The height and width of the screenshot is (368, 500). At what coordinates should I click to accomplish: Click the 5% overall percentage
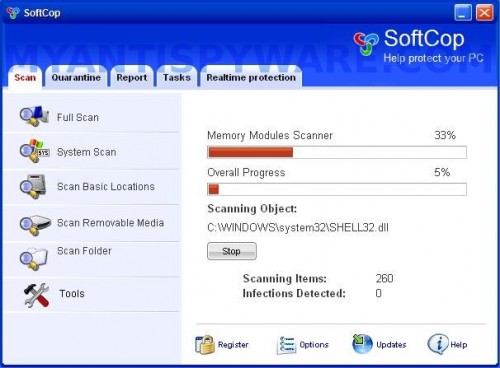[442, 172]
